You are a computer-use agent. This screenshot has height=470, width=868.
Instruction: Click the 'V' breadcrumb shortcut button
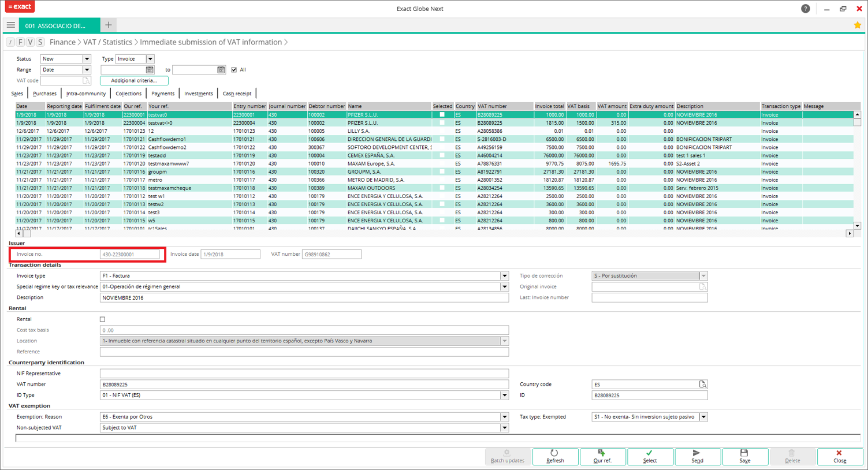pos(30,42)
